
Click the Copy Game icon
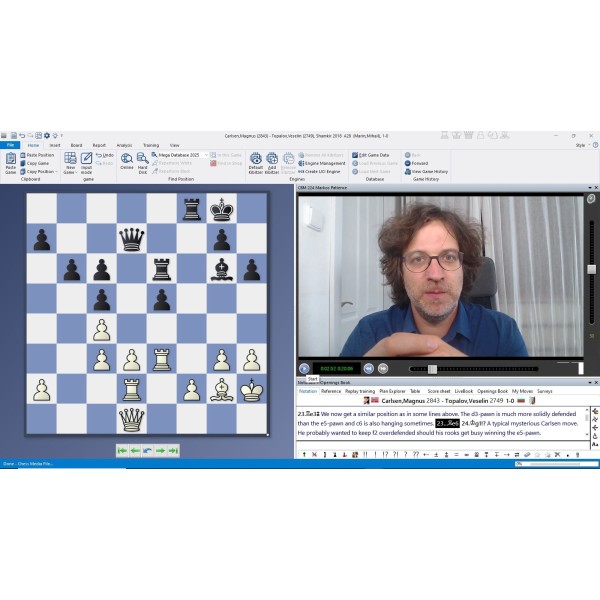(23, 163)
